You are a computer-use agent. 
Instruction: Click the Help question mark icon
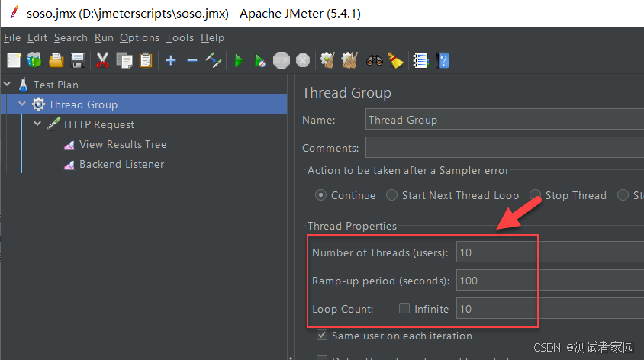click(x=443, y=60)
